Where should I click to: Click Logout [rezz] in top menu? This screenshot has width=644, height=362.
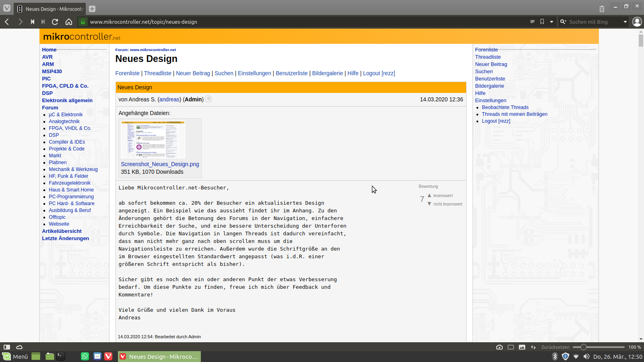[379, 73]
